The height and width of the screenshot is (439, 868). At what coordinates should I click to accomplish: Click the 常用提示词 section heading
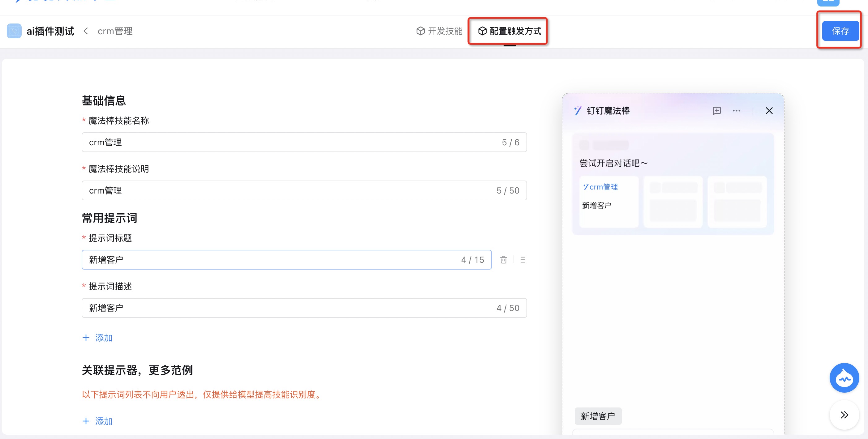(x=110, y=218)
